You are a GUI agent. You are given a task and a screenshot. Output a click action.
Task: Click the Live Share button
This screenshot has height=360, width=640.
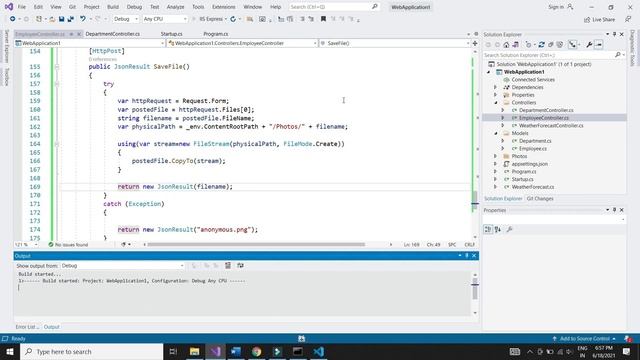(x=599, y=19)
